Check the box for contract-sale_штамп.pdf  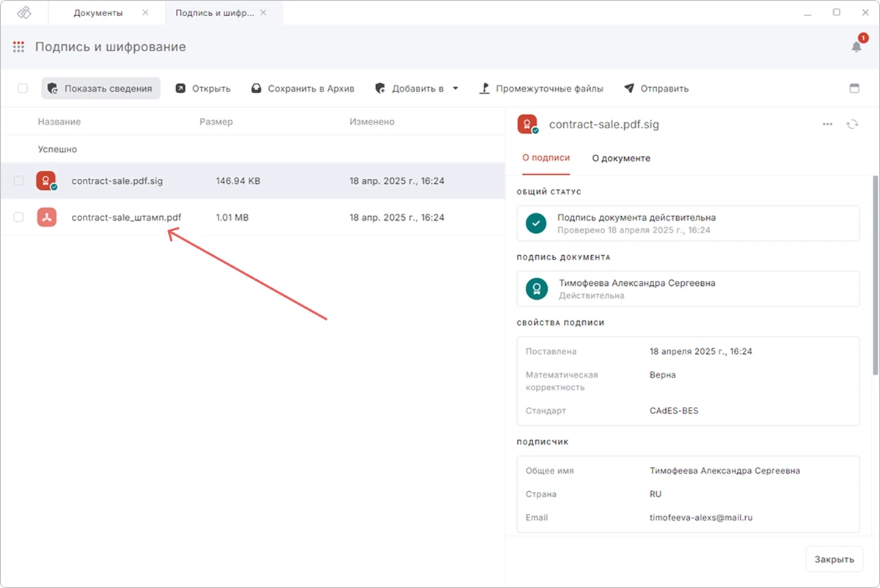(x=19, y=217)
